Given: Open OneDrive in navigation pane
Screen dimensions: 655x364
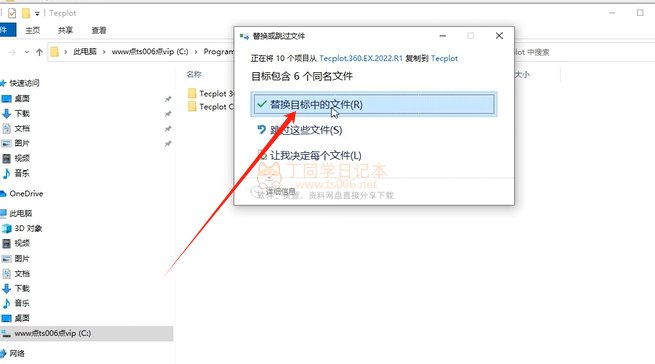Looking at the screenshot, I should pos(26,193).
